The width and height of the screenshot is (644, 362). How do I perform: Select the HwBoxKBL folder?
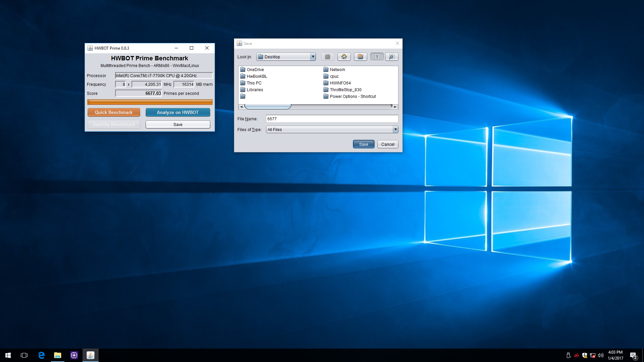click(x=254, y=76)
